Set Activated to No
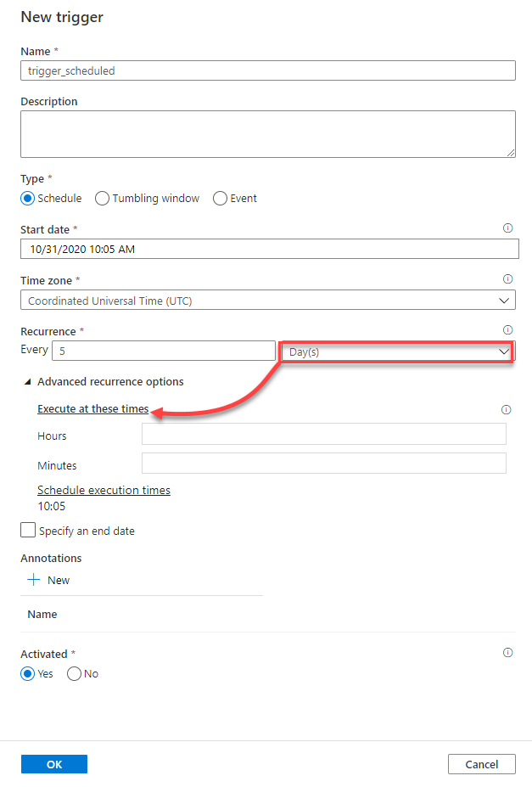This screenshot has height=787, width=532. [x=74, y=673]
